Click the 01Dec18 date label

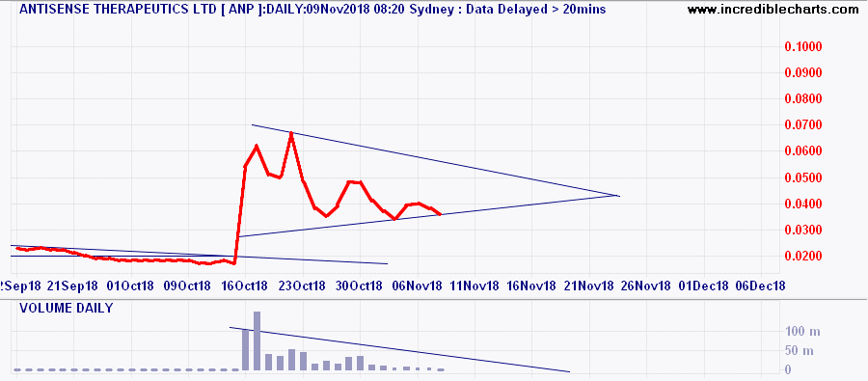tap(704, 286)
